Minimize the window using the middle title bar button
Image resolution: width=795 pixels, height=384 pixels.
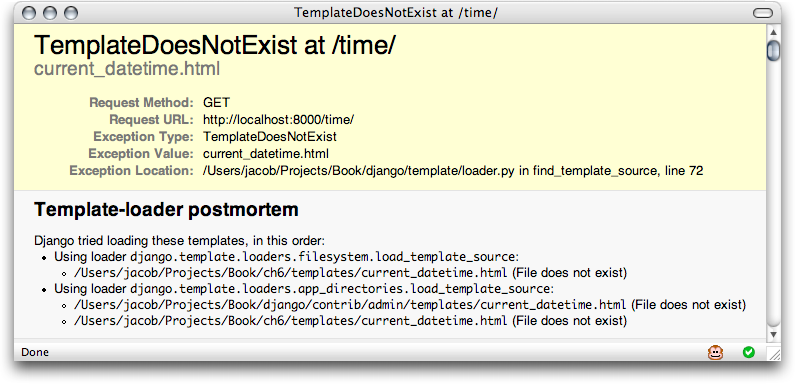click(50, 13)
